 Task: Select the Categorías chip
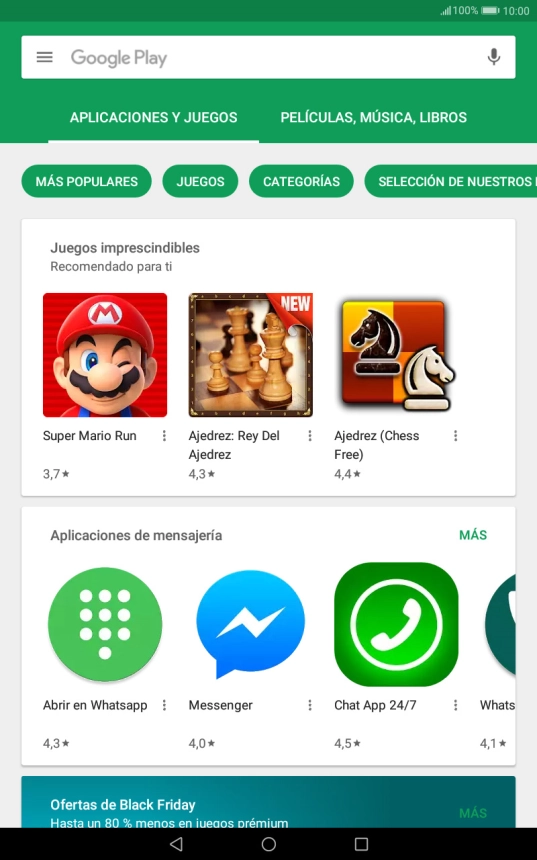coord(301,181)
